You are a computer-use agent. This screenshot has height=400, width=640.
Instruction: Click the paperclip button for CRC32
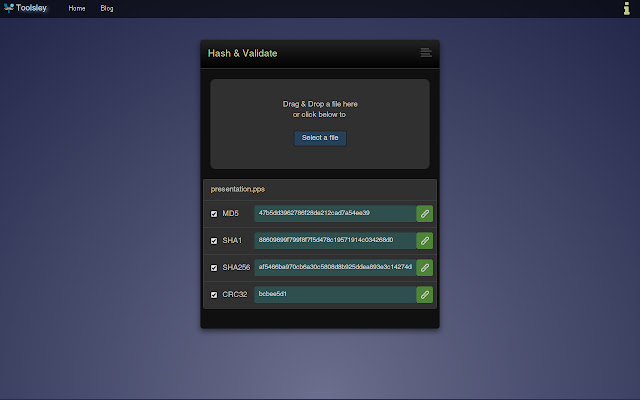pos(424,295)
